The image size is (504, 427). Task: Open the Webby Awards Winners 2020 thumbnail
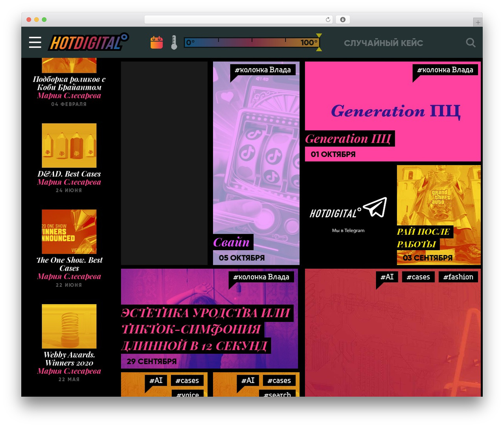tap(69, 326)
